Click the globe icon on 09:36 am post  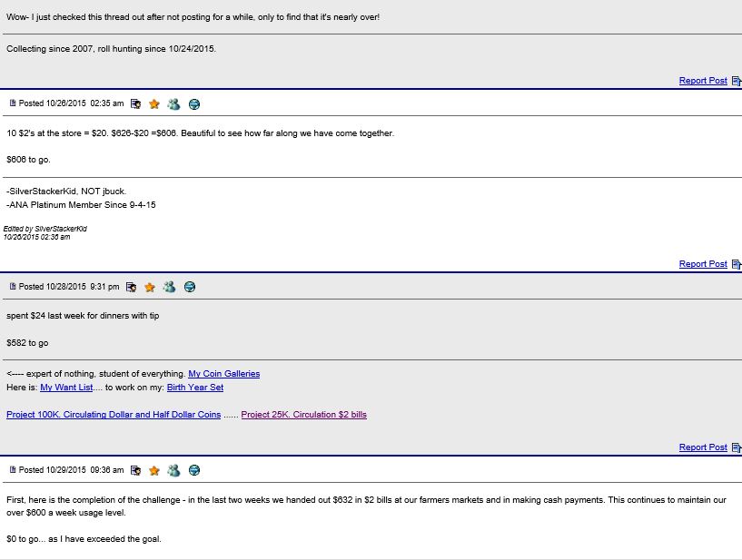click(x=194, y=470)
